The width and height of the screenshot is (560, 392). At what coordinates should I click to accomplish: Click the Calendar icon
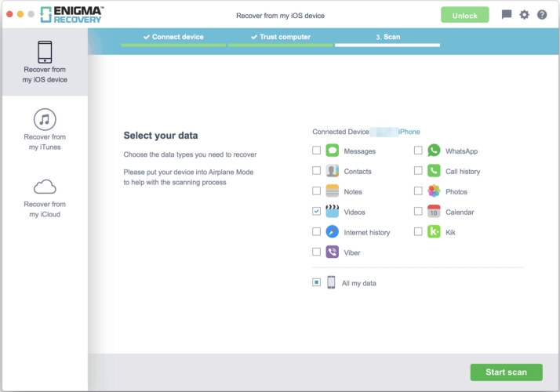tap(434, 212)
